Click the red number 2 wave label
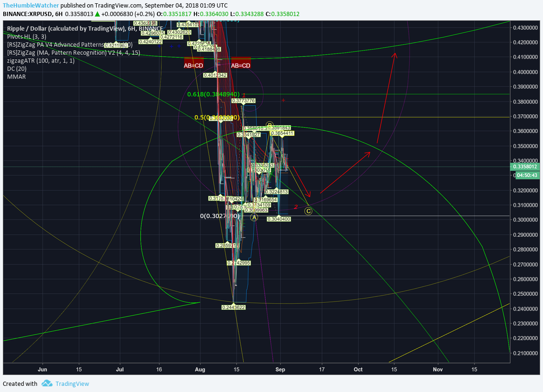543x392 pixels. pyautogui.click(x=296, y=207)
